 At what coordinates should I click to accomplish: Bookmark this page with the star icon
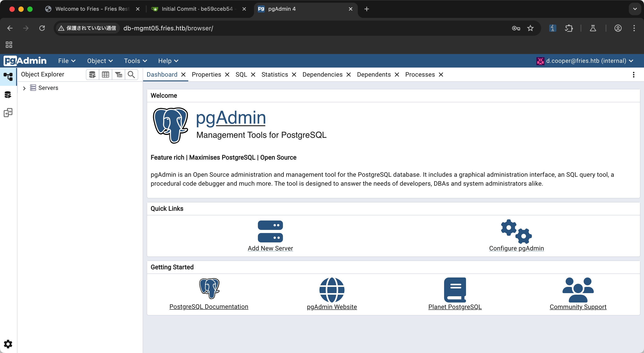coord(530,28)
